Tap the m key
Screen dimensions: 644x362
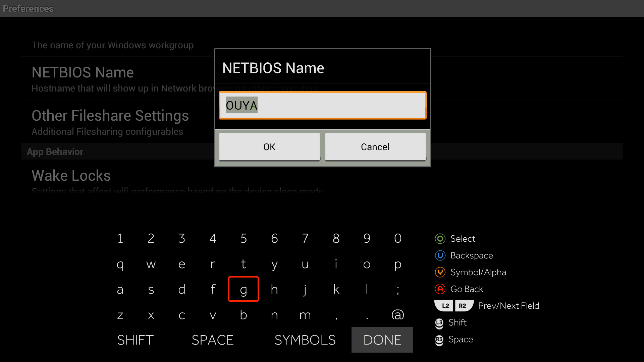[x=305, y=315]
